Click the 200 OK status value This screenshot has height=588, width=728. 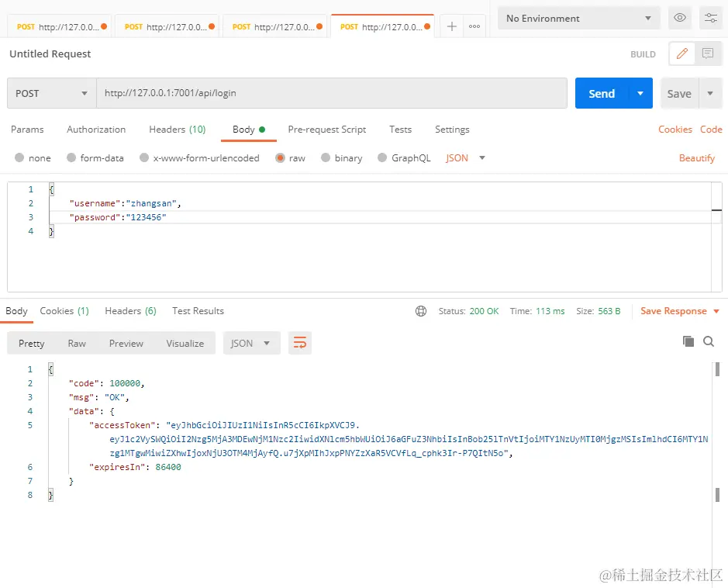click(x=484, y=311)
